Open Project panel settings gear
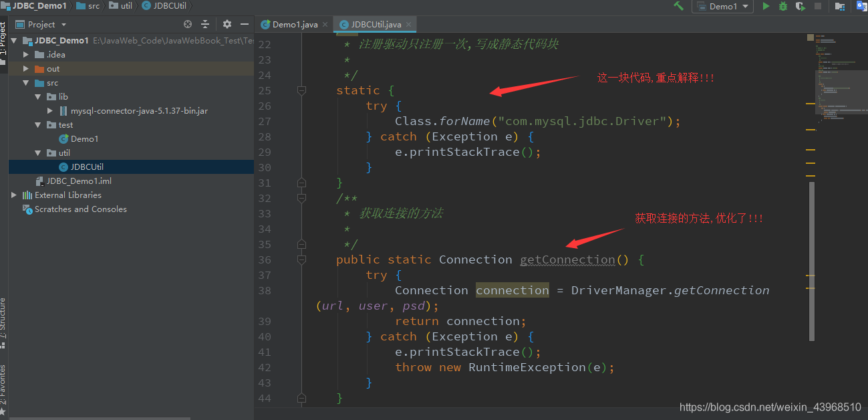Image resolution: width=868 pixels, height=420 pixels. (x=227, y=24)
